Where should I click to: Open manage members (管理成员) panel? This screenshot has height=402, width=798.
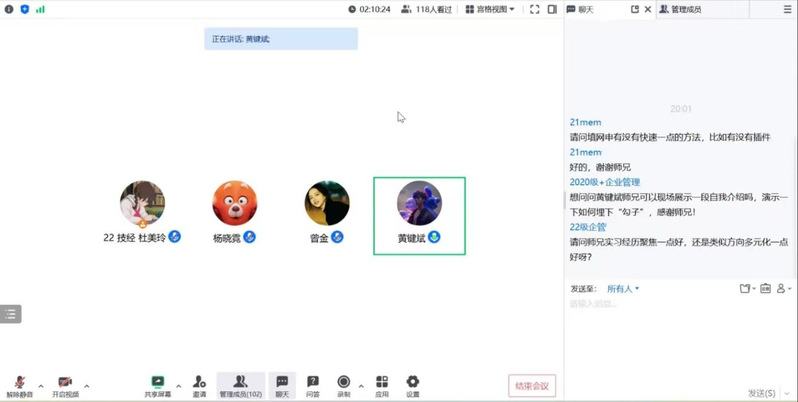(x=240, y=385)
